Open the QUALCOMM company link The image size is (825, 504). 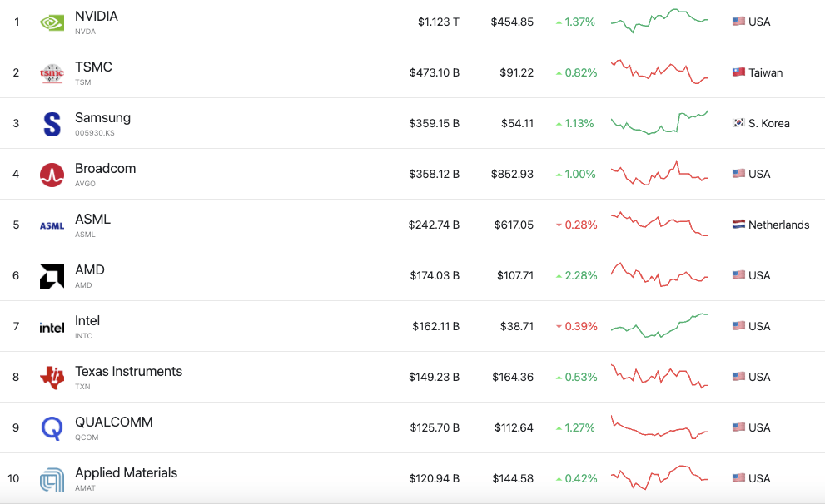(x=114, y=422)
